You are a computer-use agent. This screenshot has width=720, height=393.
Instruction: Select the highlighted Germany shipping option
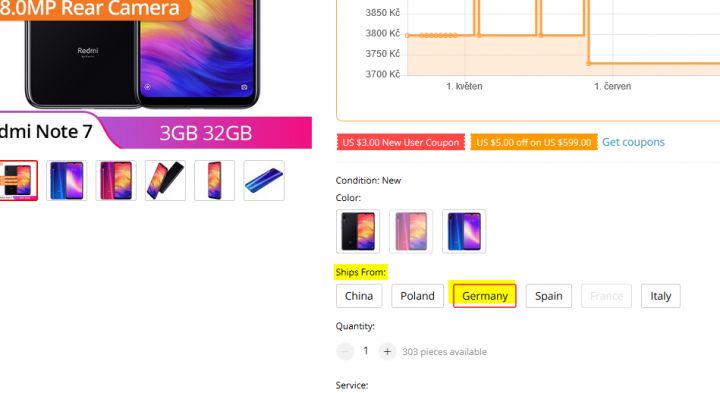pos(484,296)
